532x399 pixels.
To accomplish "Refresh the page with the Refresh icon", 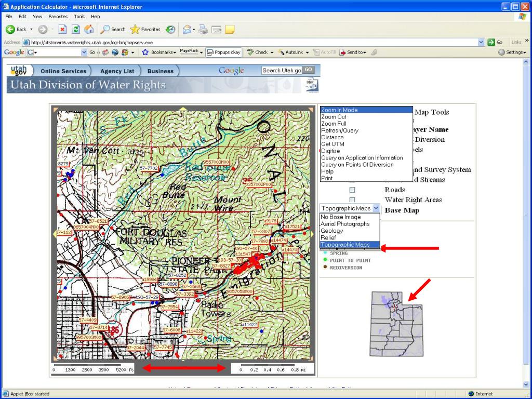I will [x=76, y=30].
